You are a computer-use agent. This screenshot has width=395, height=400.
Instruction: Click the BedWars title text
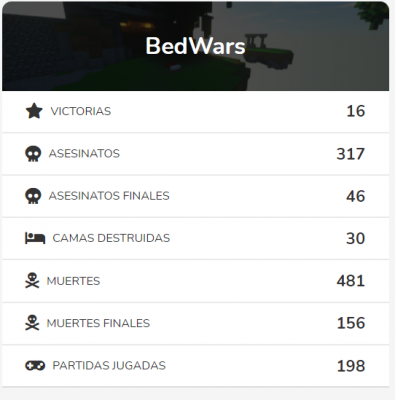point(195,46)
